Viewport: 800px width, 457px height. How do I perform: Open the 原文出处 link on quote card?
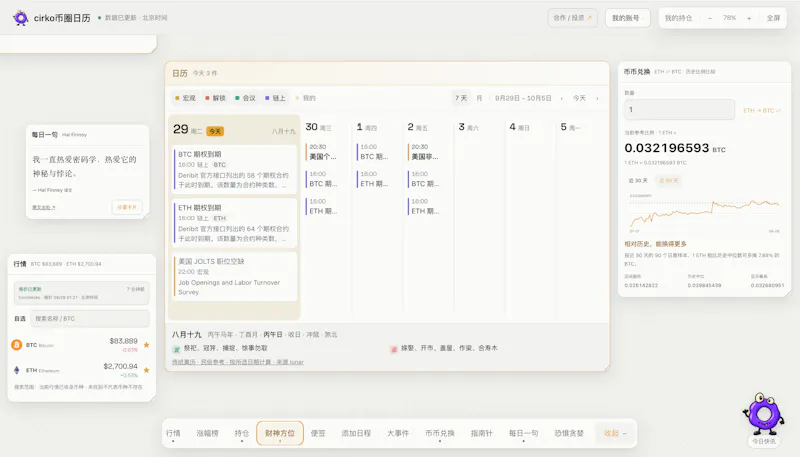coord(44,208)
